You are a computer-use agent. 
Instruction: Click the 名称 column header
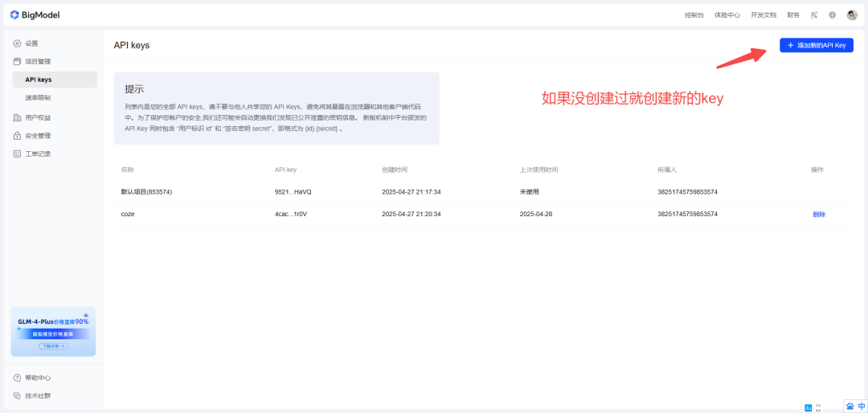point(127,170)
